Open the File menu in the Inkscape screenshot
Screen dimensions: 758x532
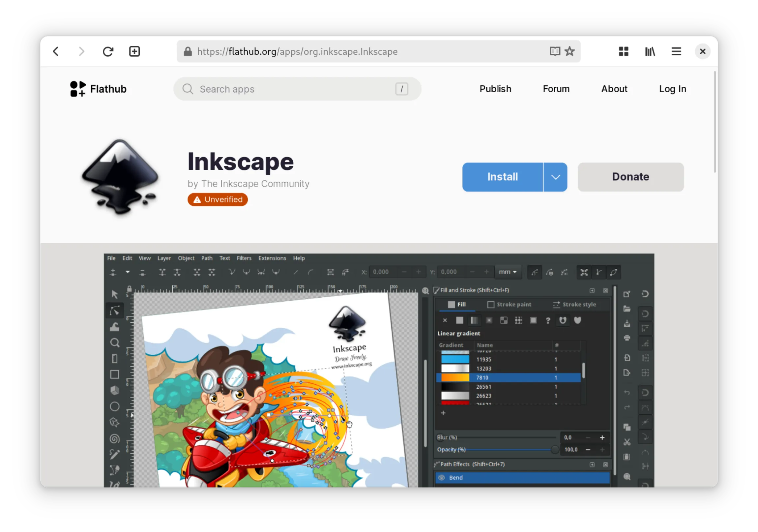click(111, 258)
